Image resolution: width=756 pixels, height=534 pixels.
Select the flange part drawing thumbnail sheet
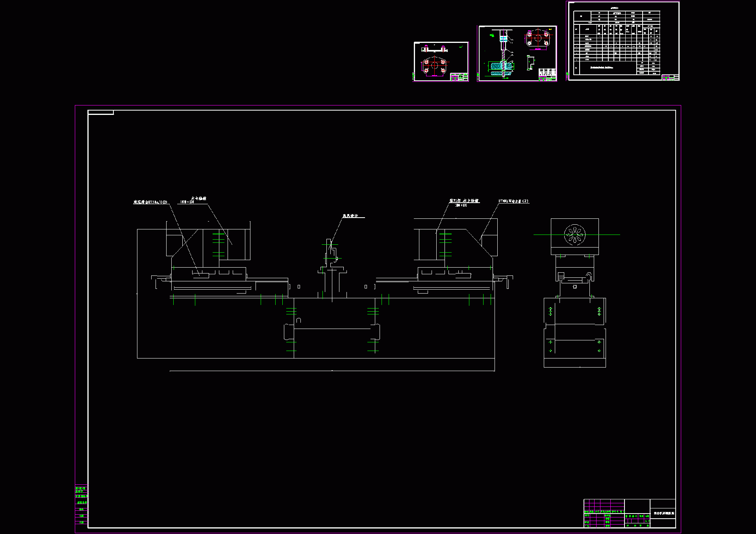click(441, 61)
